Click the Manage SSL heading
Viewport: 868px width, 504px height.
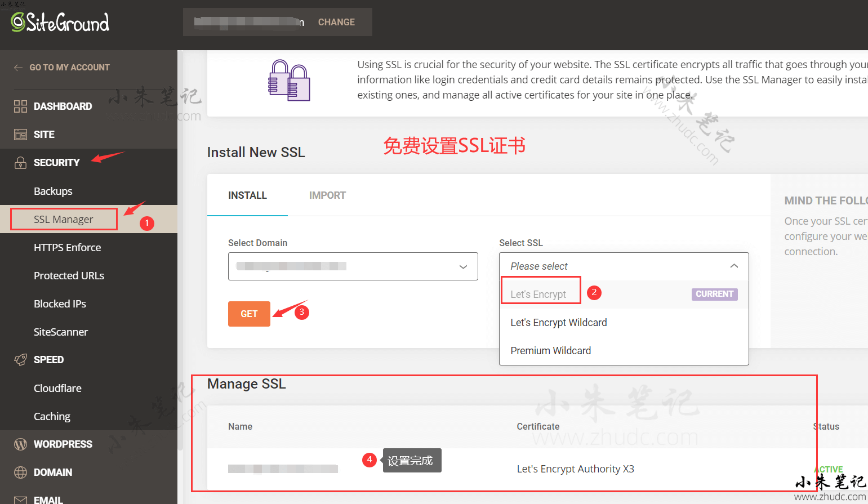[247, 384]
